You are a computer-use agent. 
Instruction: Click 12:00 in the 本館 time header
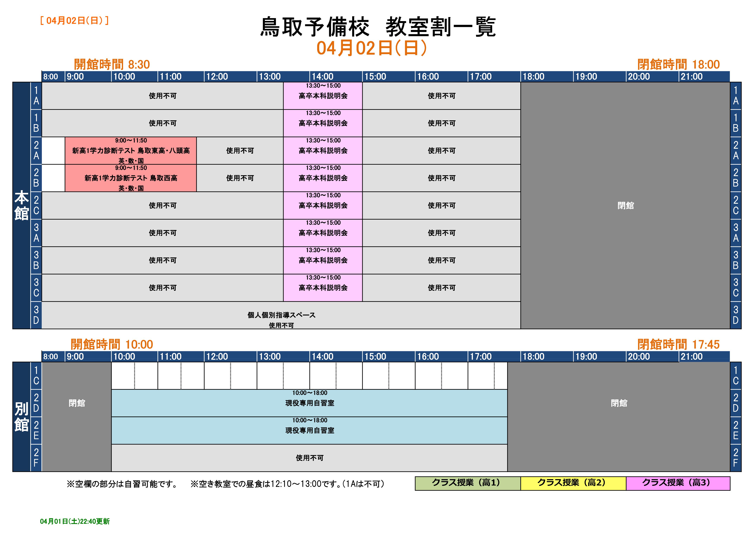(217, 77)
